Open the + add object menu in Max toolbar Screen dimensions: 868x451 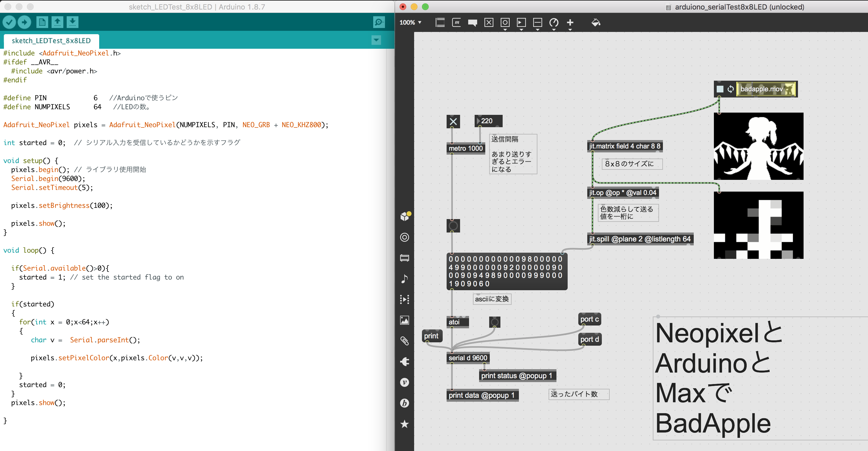coord(570,22)
